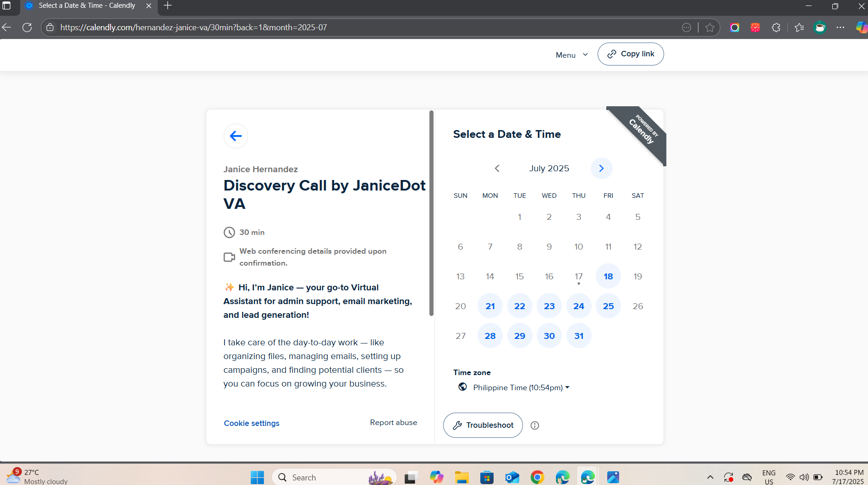Click the info icon beside Troubleshoot
The height and width of the screenshot is (485, 868).
534,425
